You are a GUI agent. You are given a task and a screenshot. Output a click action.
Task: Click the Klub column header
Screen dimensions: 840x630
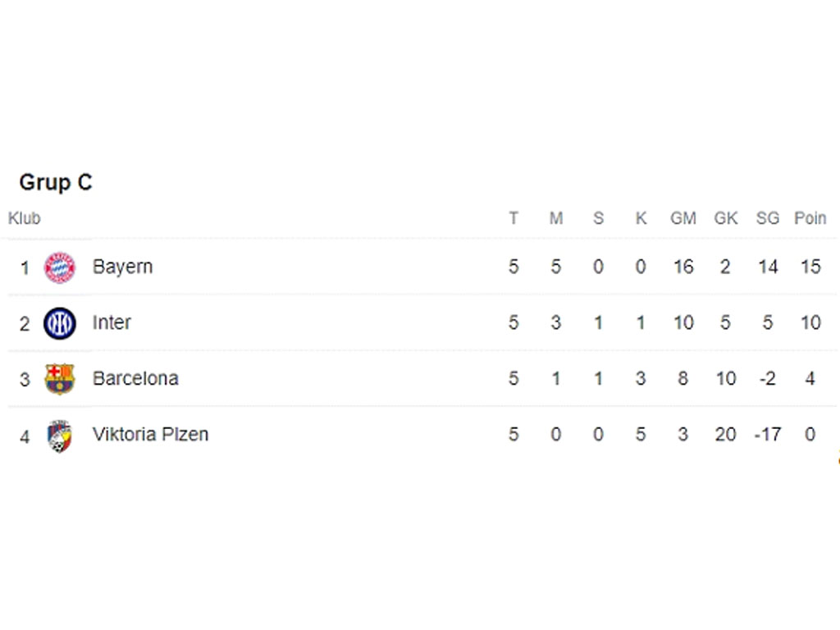pyautogui.click(x=24, y=218)
